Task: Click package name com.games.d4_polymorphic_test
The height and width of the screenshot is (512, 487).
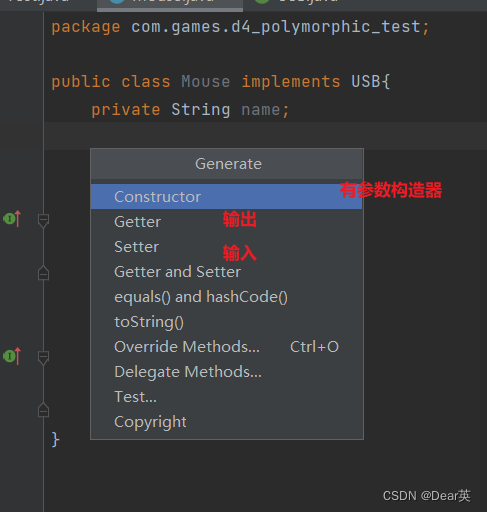Action: coord(276,27)
